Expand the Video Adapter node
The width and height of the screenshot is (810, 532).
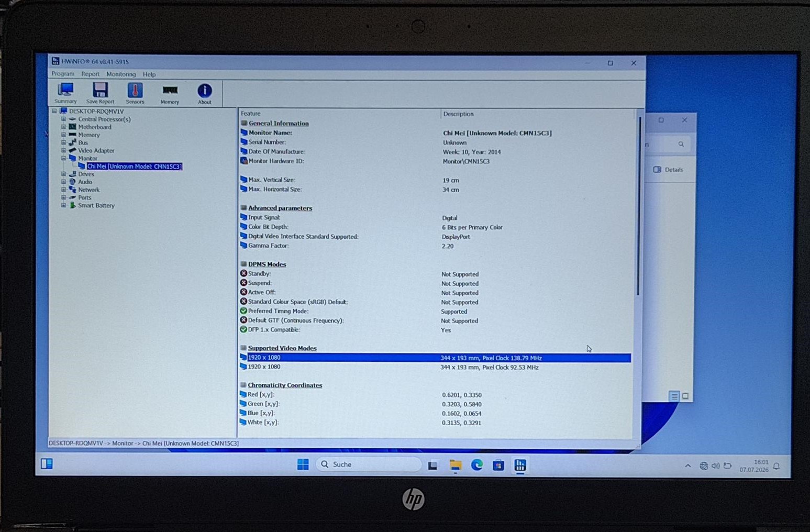pos(64,150)
